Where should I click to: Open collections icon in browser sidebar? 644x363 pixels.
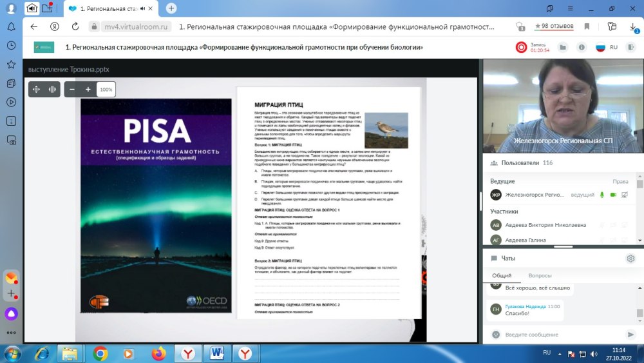(x=11, y=83)
